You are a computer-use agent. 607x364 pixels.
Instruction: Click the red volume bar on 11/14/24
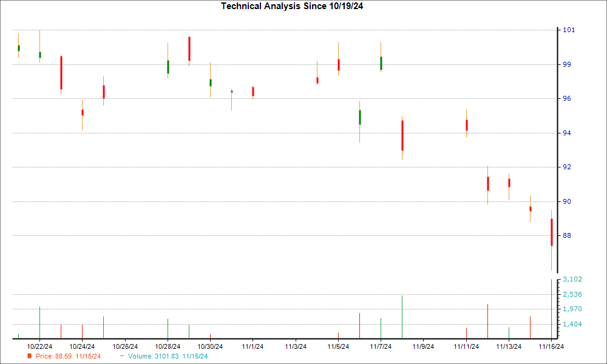pyautogui.click(x=530, y=328)
